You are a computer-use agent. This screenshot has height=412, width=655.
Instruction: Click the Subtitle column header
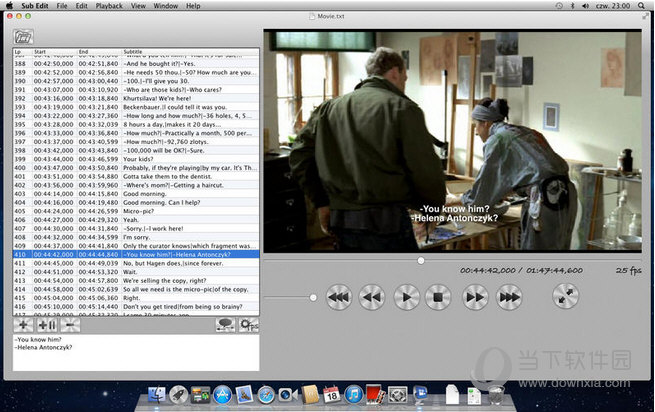(x=190, y=52)
